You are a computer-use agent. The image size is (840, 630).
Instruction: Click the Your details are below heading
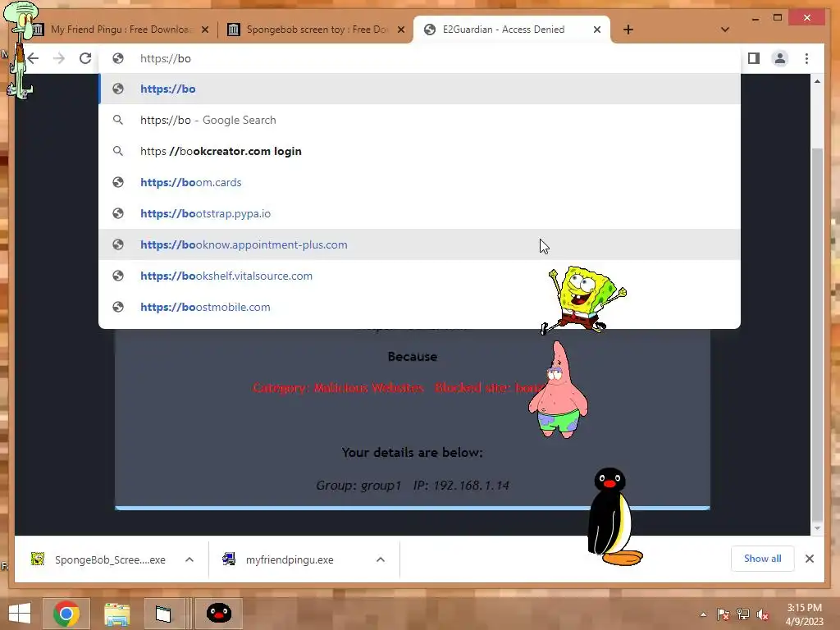412,453
